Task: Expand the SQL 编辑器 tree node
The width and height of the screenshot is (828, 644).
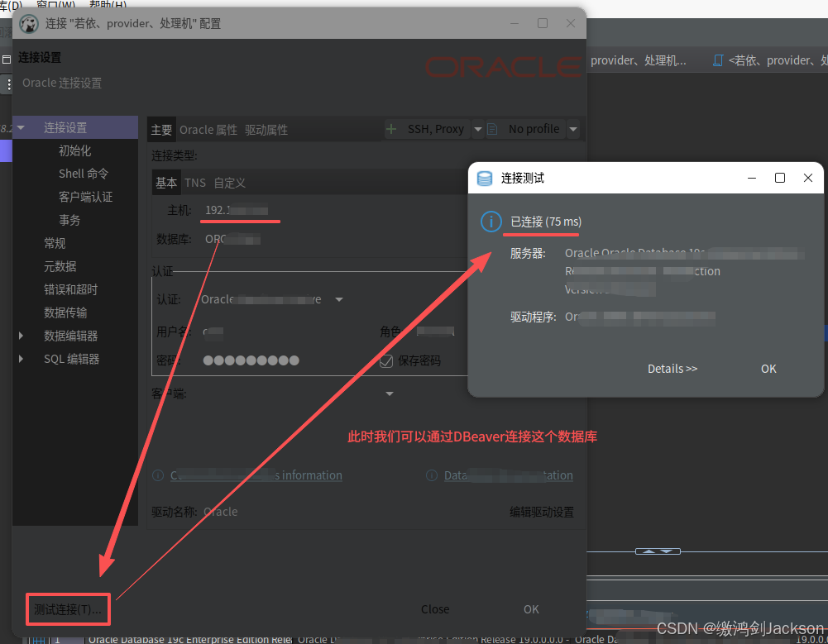Action: [x=21, y=359]
